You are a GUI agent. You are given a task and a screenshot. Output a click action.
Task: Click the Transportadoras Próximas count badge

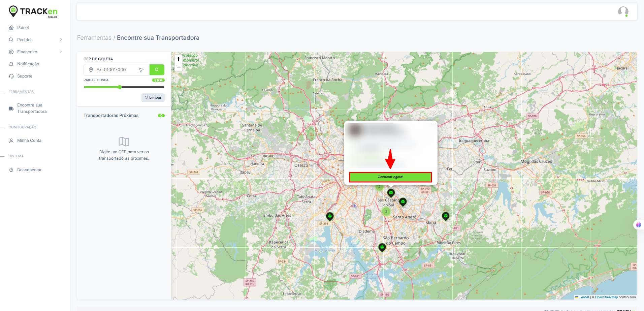pyautogui.click(x=161, y=116)
